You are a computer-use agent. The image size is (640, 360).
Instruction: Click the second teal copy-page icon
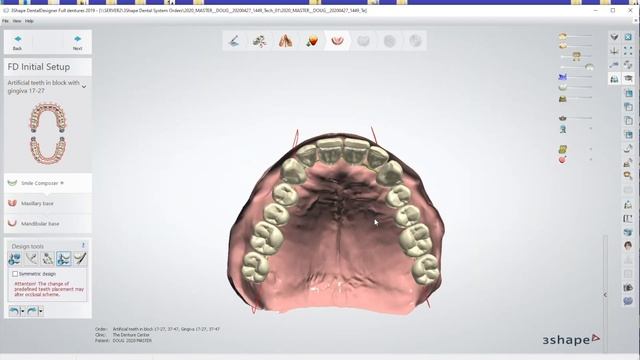(628, 107)
